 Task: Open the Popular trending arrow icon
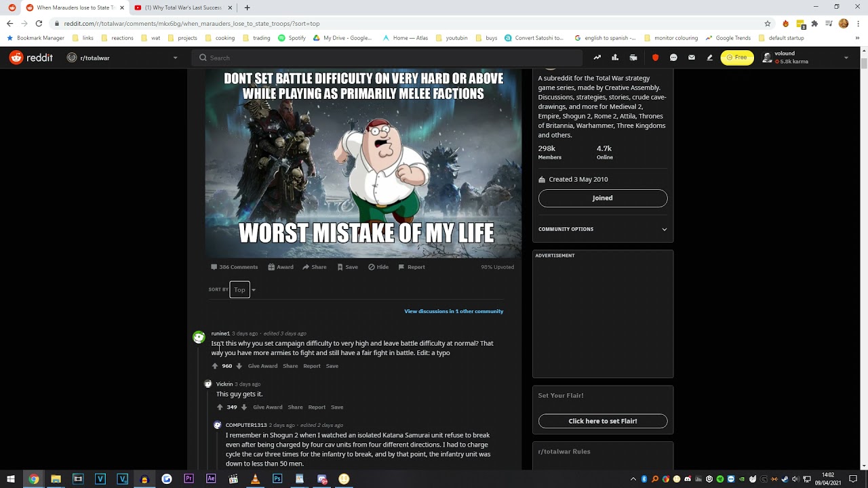597,58
